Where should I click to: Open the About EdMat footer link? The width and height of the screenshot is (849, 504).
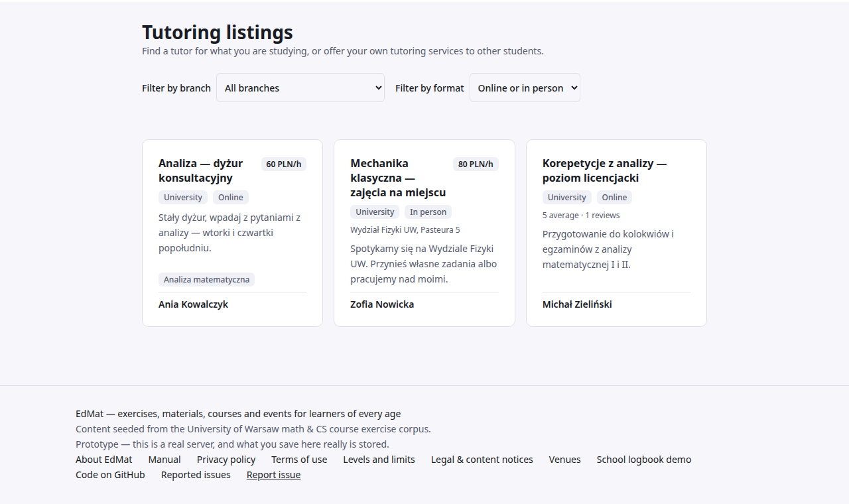(104, 460)
